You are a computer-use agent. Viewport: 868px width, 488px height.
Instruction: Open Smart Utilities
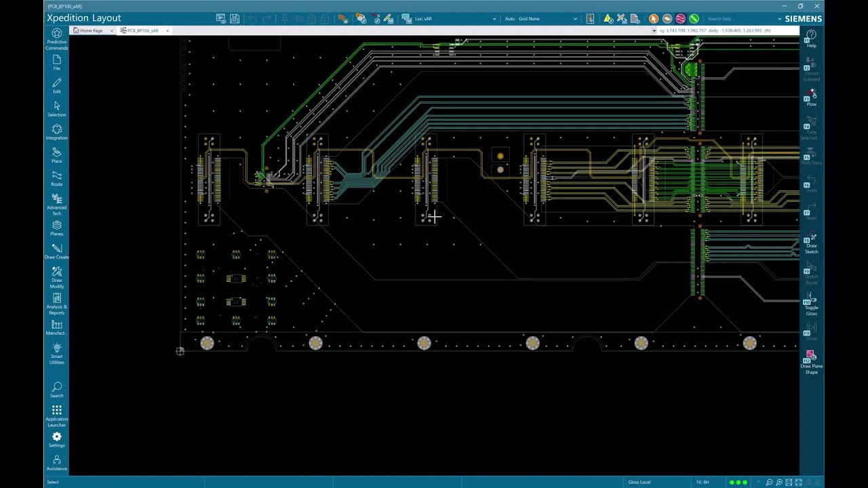tap(57, 354)
